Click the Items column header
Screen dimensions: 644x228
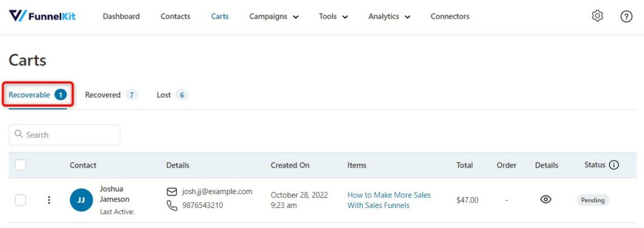pos(357,165)
